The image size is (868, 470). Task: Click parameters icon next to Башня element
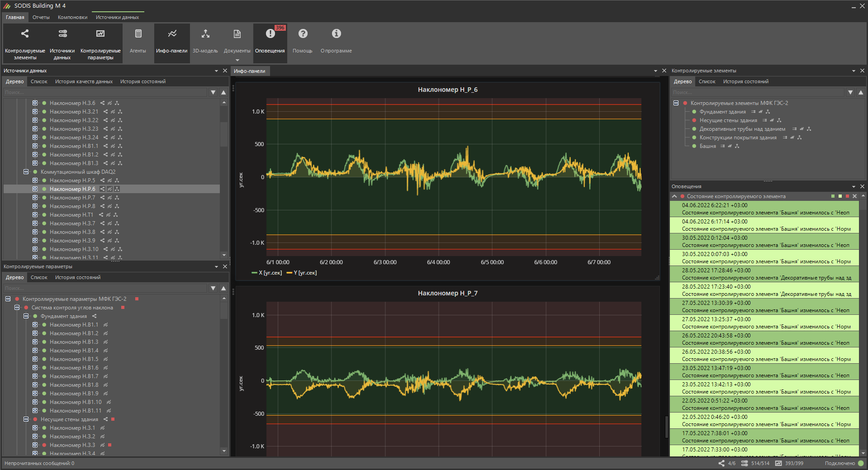(x=722, y=146)
